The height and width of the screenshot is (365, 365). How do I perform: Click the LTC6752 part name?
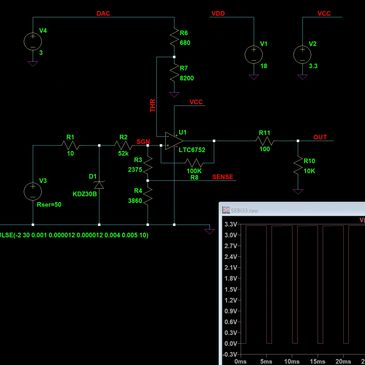pos(192,150)
